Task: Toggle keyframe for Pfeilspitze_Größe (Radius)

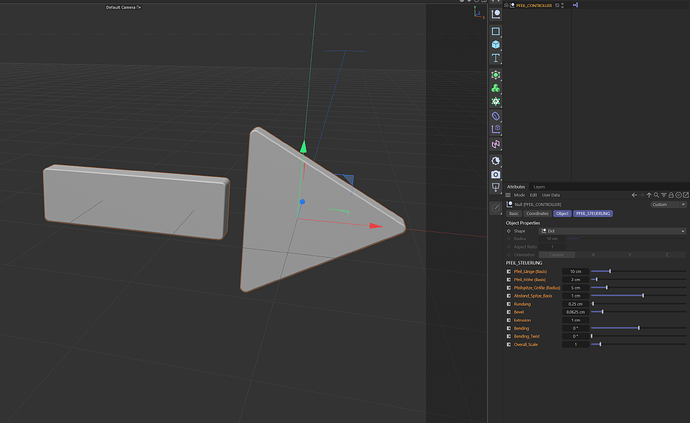Action: coord(509,288)
